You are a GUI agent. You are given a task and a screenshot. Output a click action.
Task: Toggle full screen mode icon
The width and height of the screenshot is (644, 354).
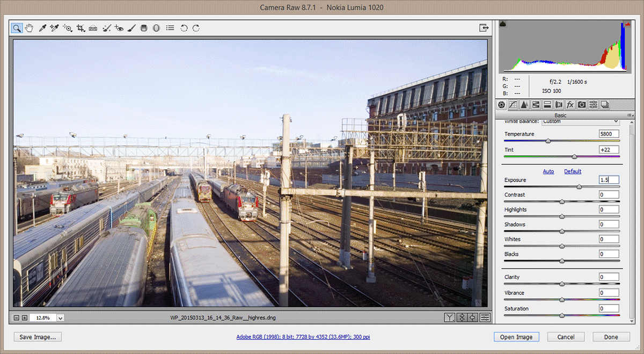pos(484,28)
